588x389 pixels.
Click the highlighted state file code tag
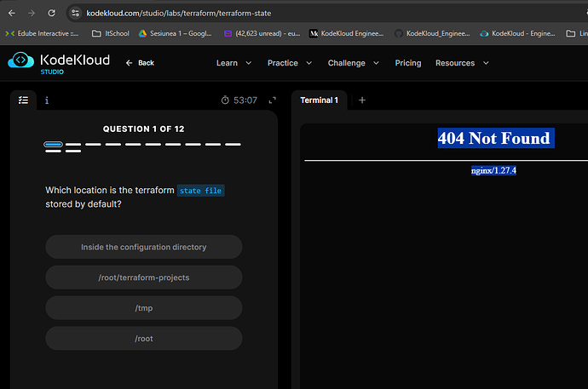click(x=200, y=191)
